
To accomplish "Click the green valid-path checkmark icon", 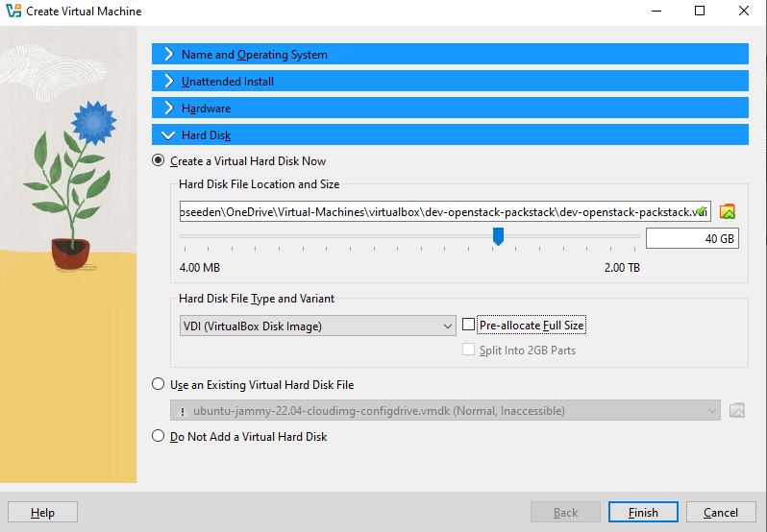I will pyautogui.click(x=702, y=211).
